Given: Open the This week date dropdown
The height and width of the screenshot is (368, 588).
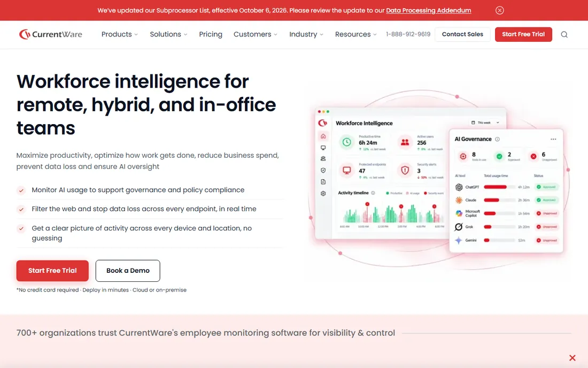Looking at the screenshot, I should [x=485, y=122].
